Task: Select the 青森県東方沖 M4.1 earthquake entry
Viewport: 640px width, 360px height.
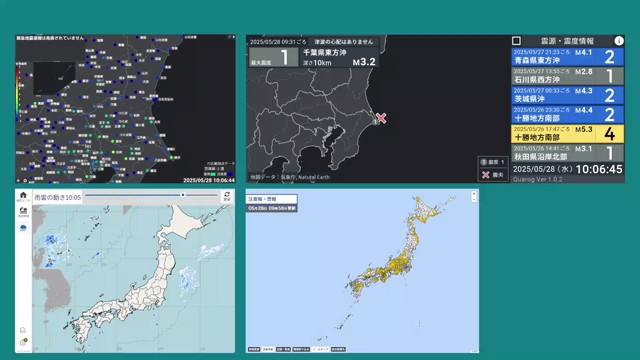Action: (567, 57)
